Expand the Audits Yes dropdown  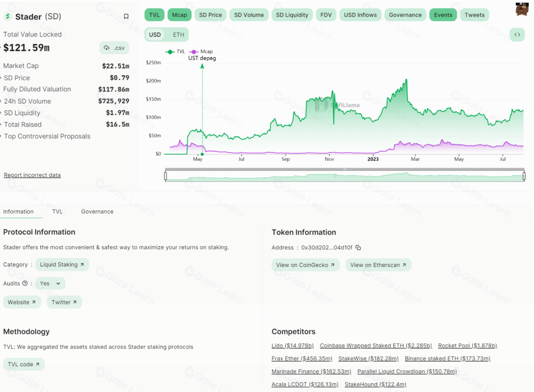tap(50, 283)
